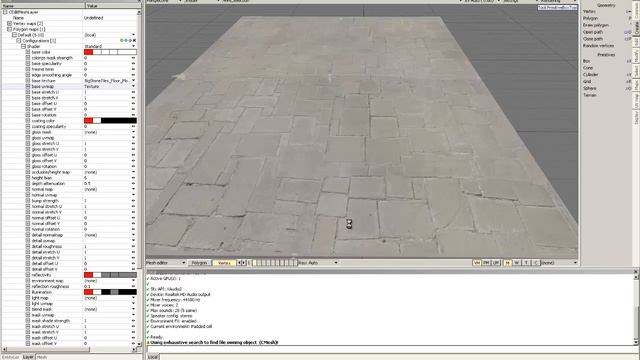Toggle the T button in viewport toolbar
Screen dimensions: 640x360
(x=526, y=263)
